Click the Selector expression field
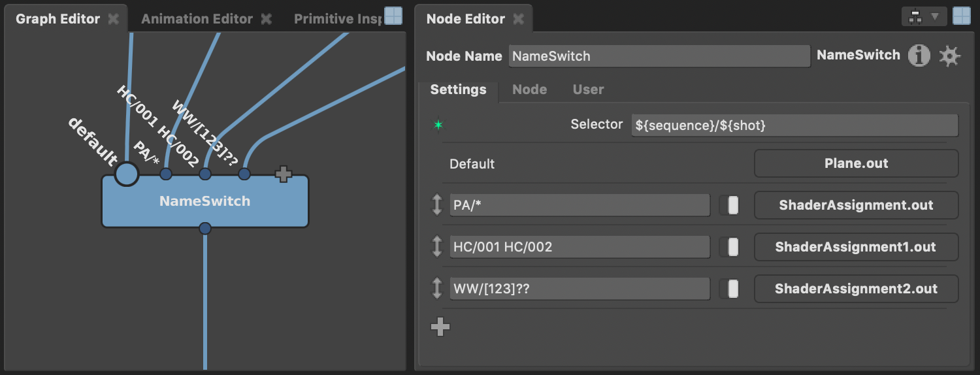This screenshot has height=375, width=980. 795,125
